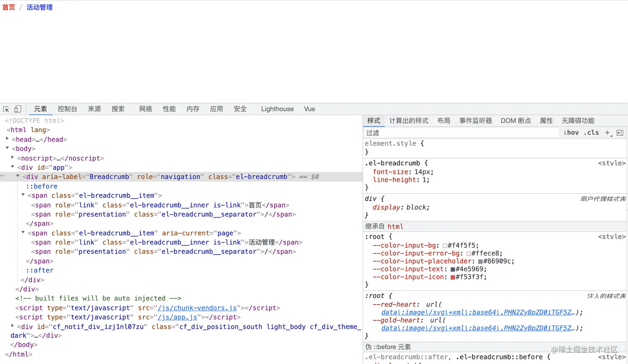Open the 事件监听器 event listeners tab
Viewport: 628px width, 364px height.
coord(476,121)
